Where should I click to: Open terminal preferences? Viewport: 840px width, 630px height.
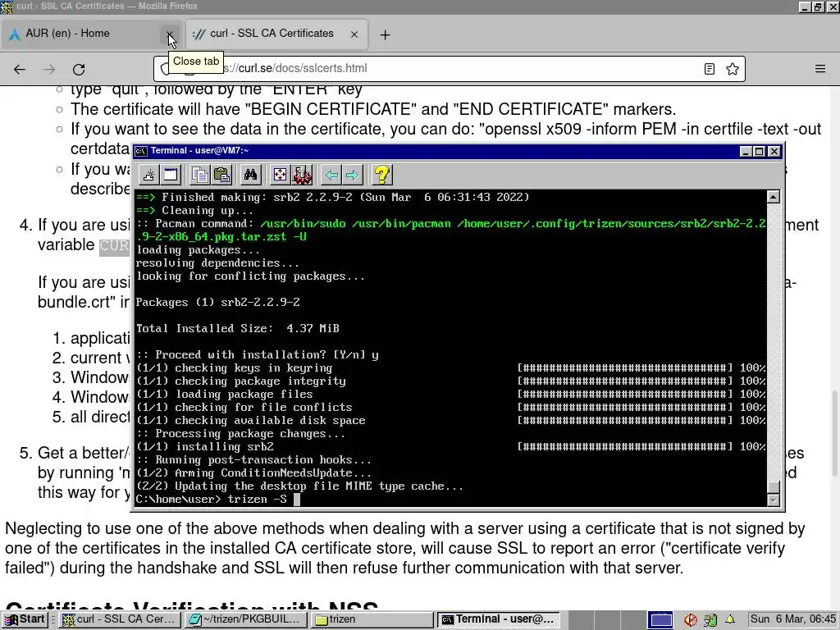[302, 175]
